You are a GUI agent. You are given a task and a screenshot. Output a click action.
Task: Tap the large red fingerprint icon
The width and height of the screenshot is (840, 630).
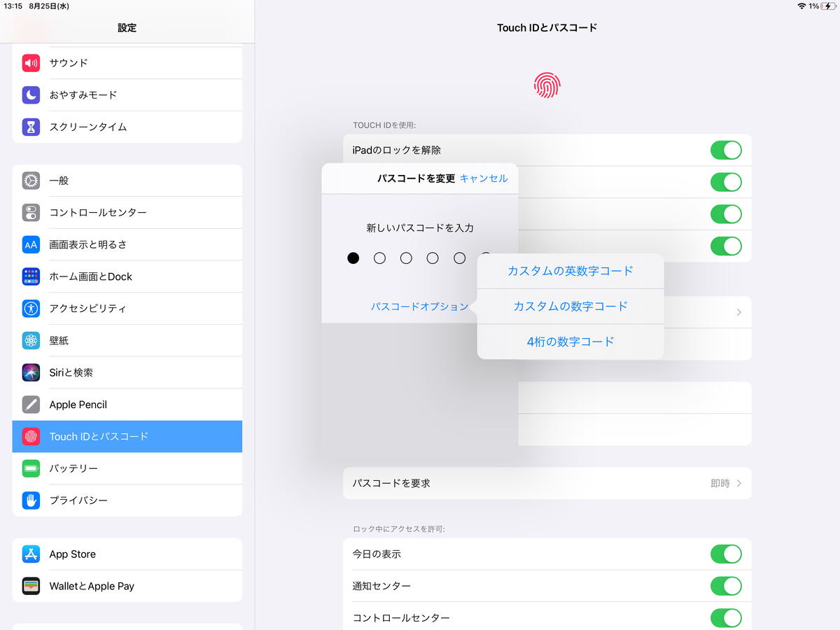pyautogui.click(x=547, y=85)
